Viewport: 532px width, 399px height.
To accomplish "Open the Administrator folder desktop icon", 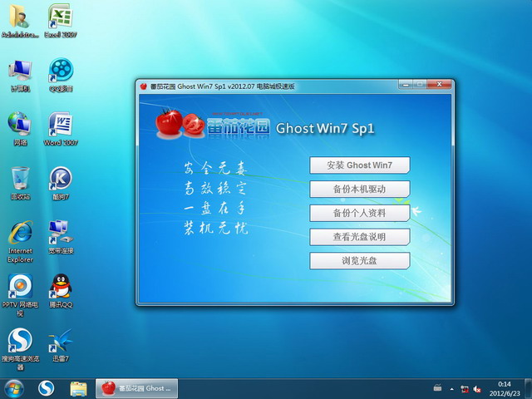I will 20,20.
